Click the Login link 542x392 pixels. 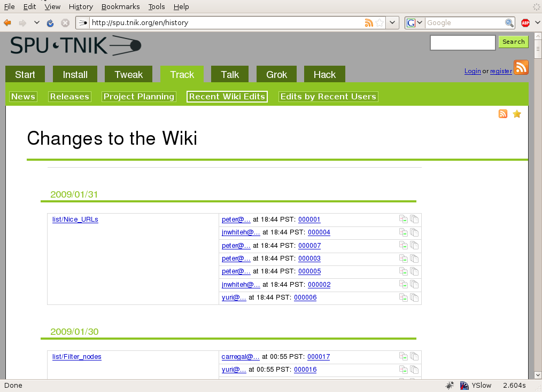pos(472,71)
